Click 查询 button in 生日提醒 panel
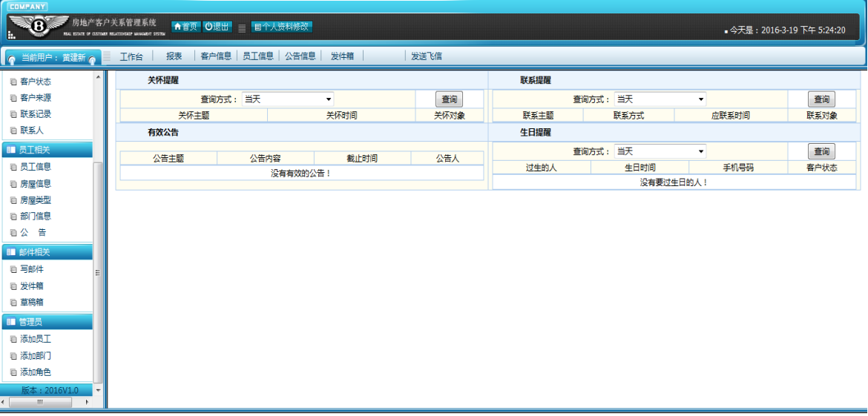Viewport: 868px width, 416px height. 821,151
